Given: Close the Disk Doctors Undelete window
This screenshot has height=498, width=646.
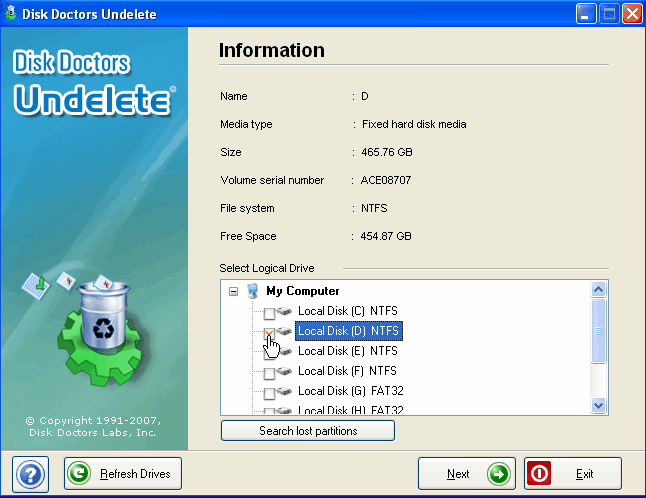Looking at the screenshot, I should [632, 14].
